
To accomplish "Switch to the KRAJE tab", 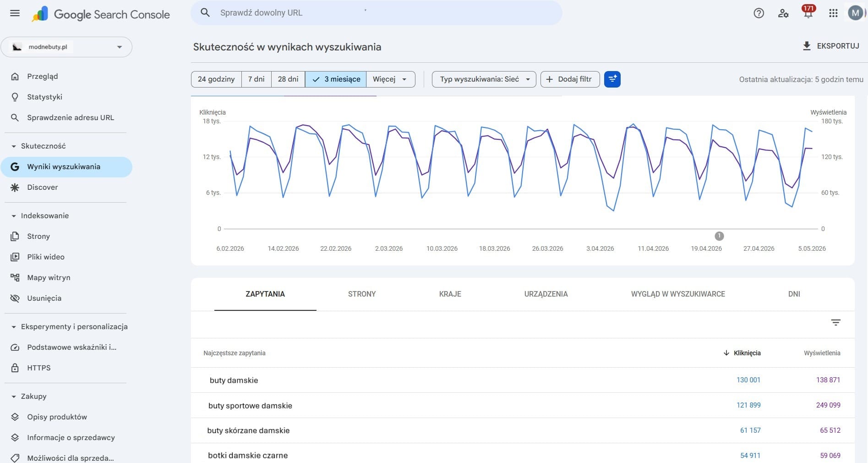I will 450,294.
